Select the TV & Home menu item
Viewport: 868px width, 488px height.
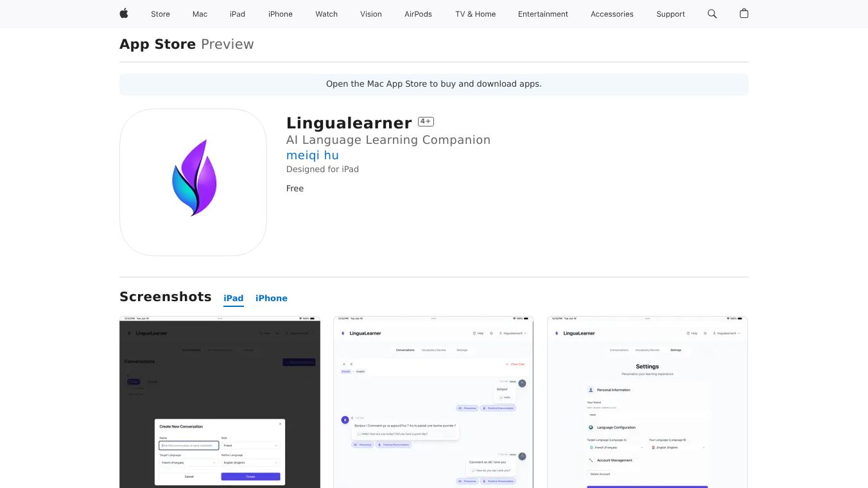(x=476, y=14)
